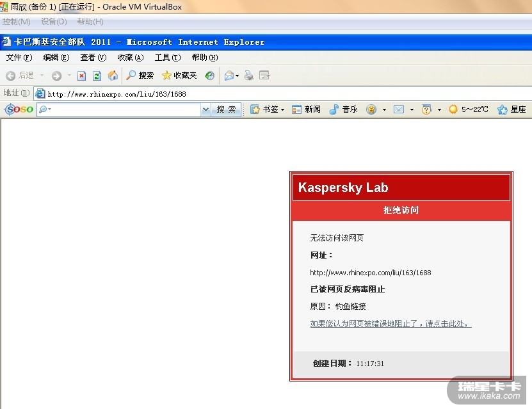Go to the Home page icon
532x409 pixels.
[113, 76]
